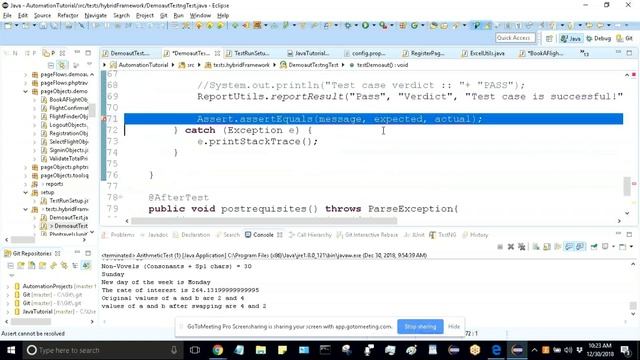Click Collapse All in Package Explorer
Screen dimensions: 640x360
(x=51, y=65)
